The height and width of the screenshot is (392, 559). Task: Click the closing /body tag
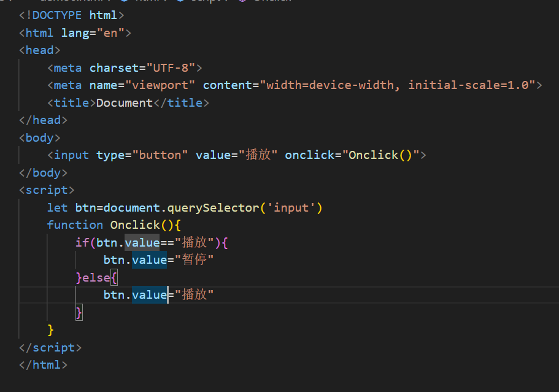(43, 173)
